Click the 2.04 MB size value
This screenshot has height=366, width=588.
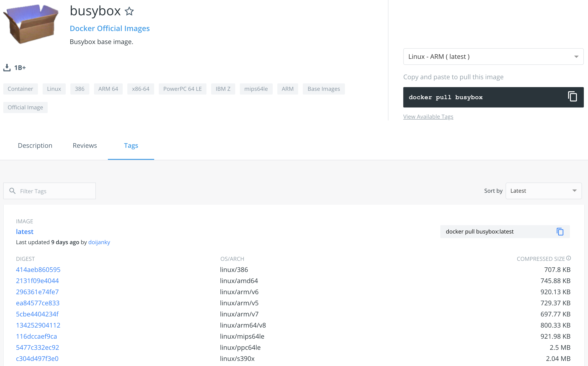click(x=558, y=359)
